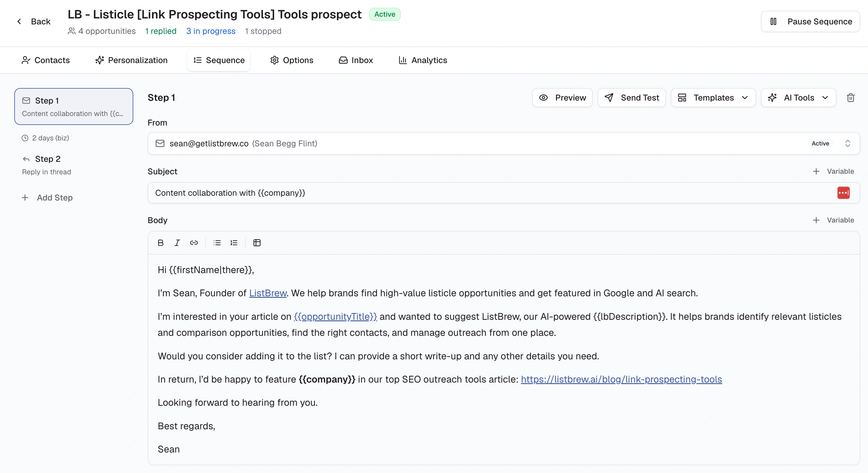Image resolution: width=868 pixels, height=473 pixels.
Task: Click the link-prospecting-tools blog URL
Action: pyautogui.click(x=621, y=379)
